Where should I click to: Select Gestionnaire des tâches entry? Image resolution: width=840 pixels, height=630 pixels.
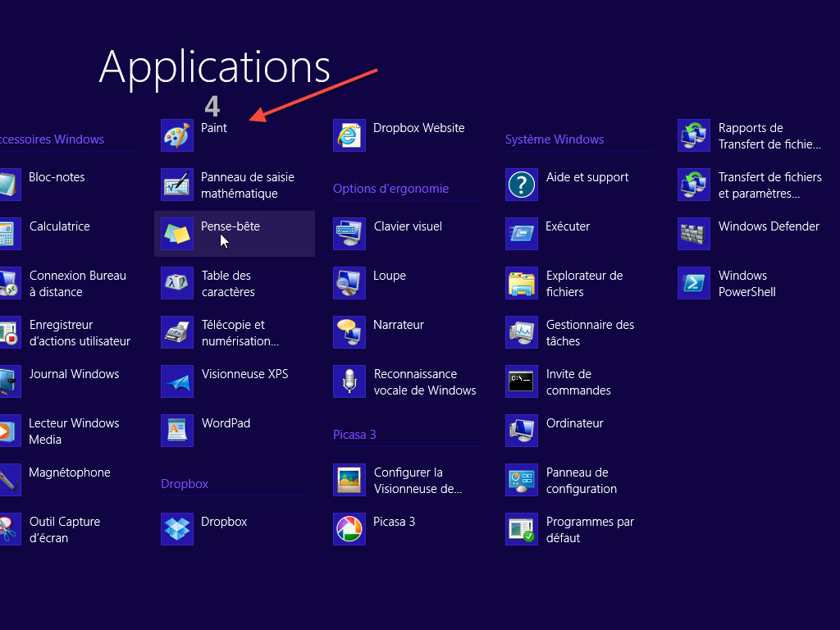click(590, 333)
